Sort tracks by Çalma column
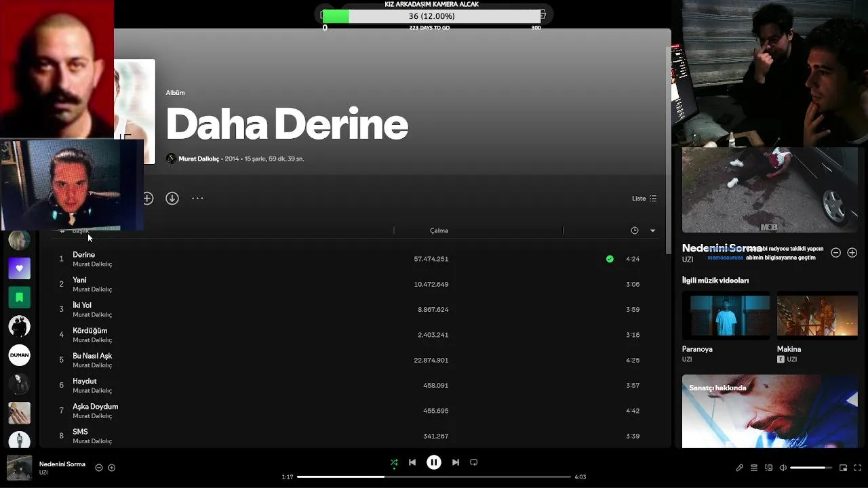This screenshot has height=488, width=868. pos(439,230)
